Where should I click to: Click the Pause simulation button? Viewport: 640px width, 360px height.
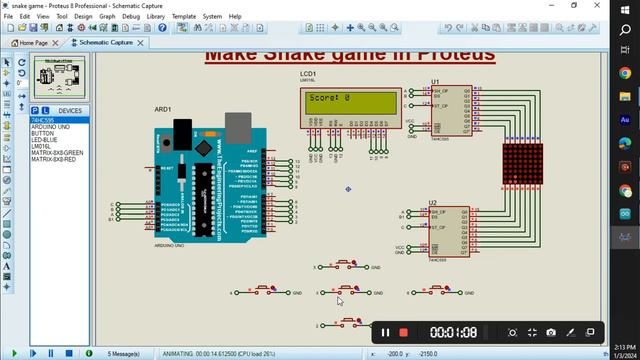[51, 353]
